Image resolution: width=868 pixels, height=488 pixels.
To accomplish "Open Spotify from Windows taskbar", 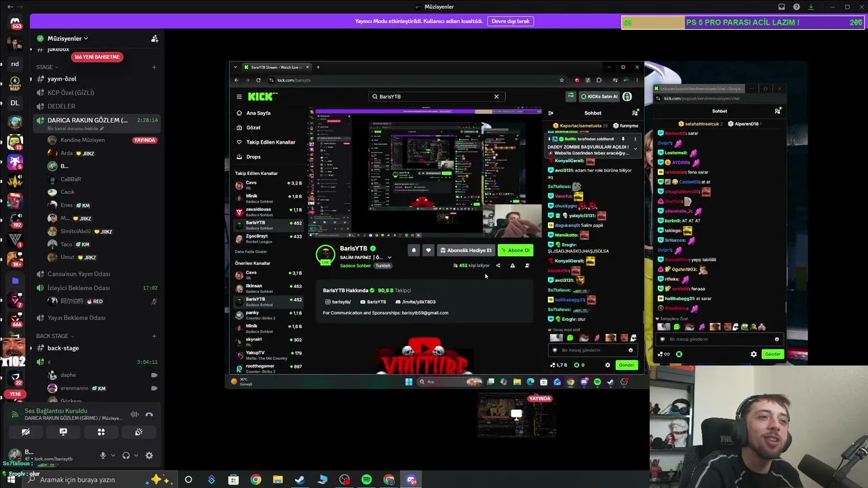I will 367,480.
